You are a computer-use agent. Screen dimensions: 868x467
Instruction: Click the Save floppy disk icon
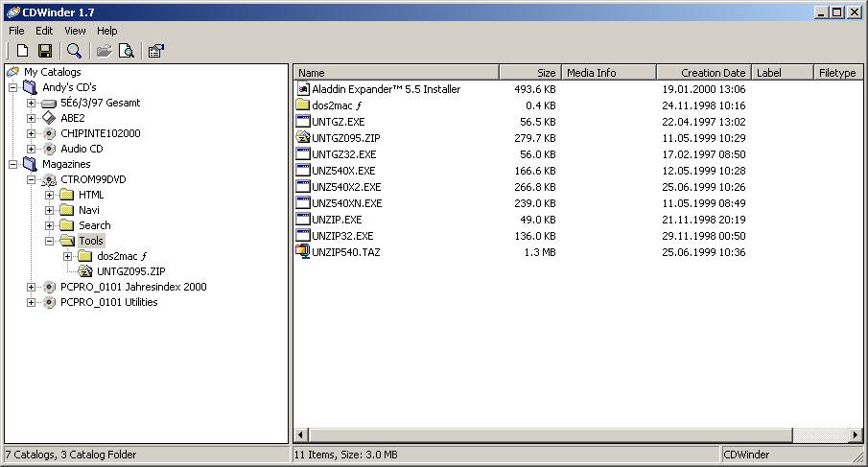coord(44,51)
